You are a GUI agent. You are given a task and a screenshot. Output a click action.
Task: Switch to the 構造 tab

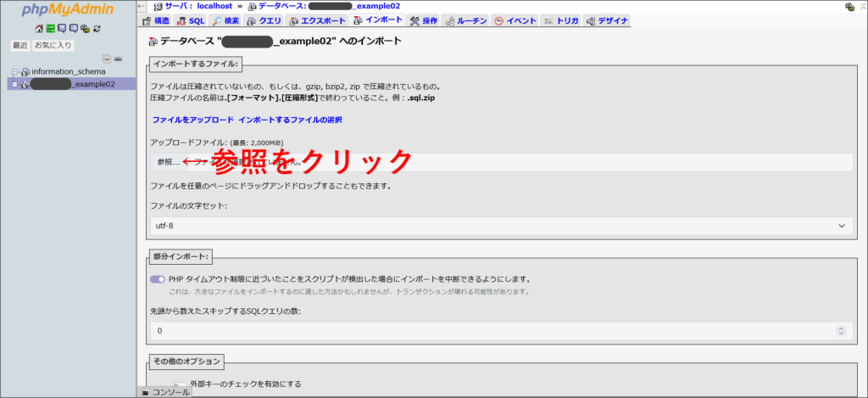[156, 21]
